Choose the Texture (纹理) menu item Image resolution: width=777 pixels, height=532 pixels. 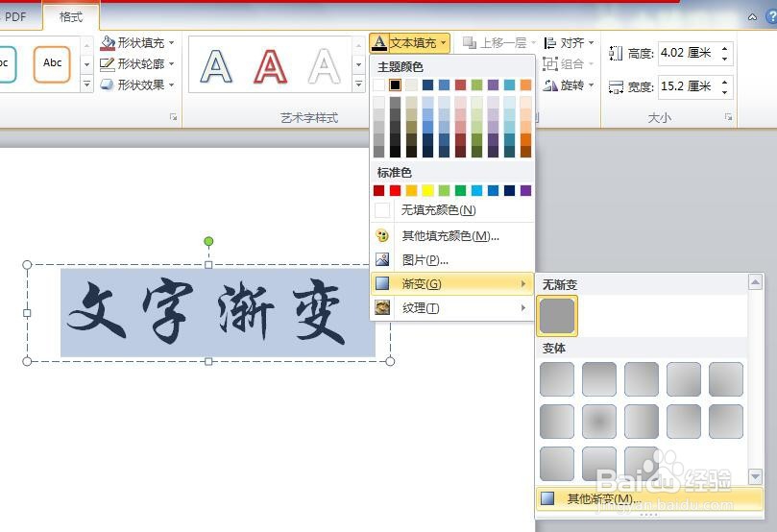pyautogui.click(x=452, y=308)
